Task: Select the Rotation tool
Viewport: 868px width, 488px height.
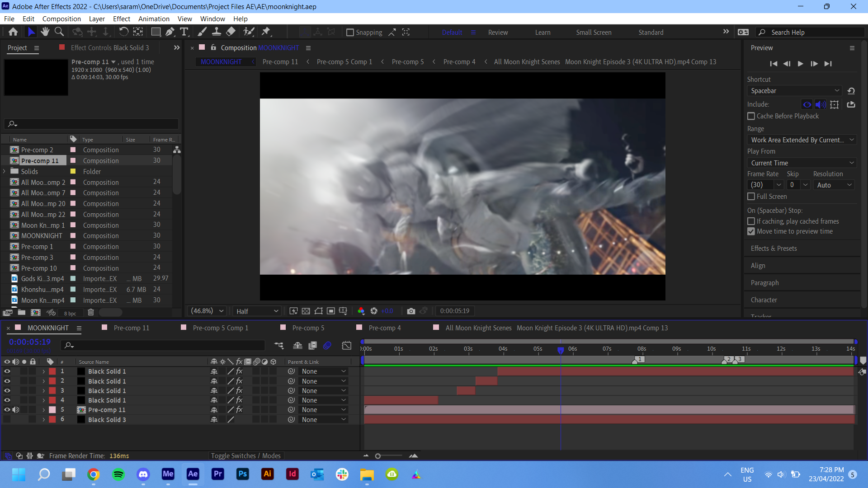Action: [124, 32]
